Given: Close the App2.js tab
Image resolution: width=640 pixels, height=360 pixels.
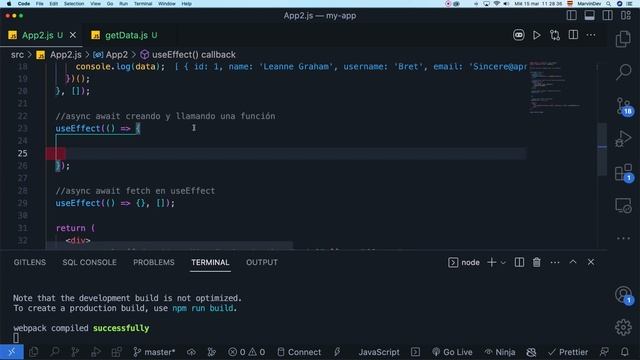Looking at the screenshot, I should coord(73,36).
